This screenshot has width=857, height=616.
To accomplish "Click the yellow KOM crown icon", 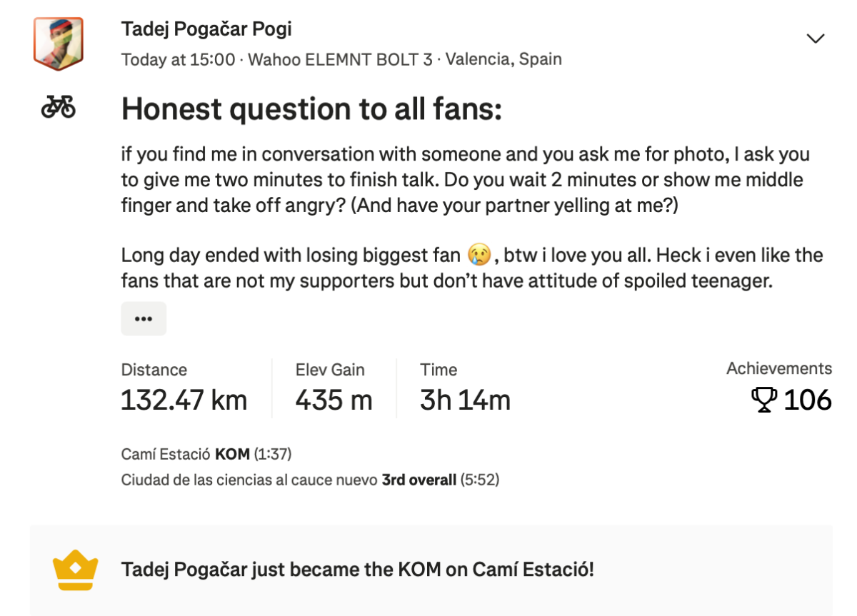I will pos(73,569).
